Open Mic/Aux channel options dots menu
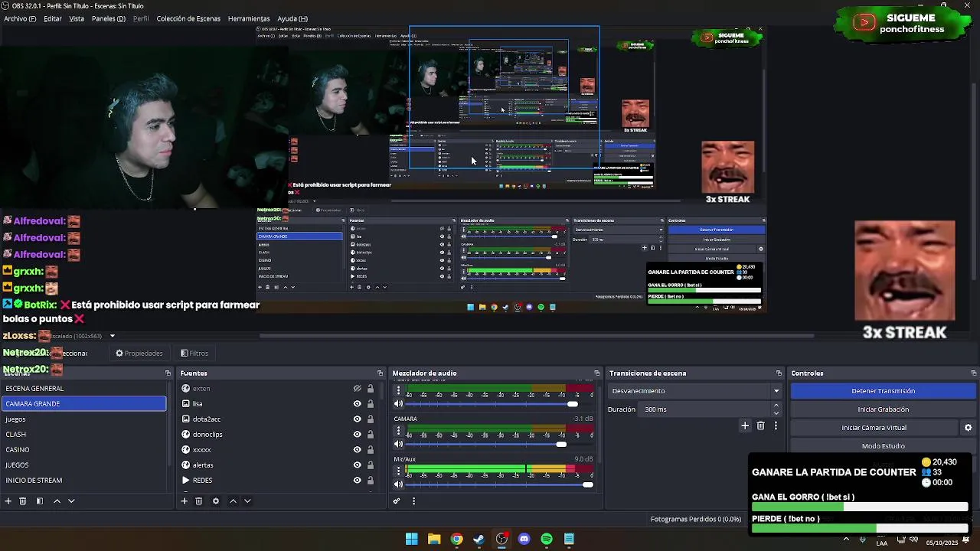The width and height of the screenshot is (980, 551). click(398, 471)
